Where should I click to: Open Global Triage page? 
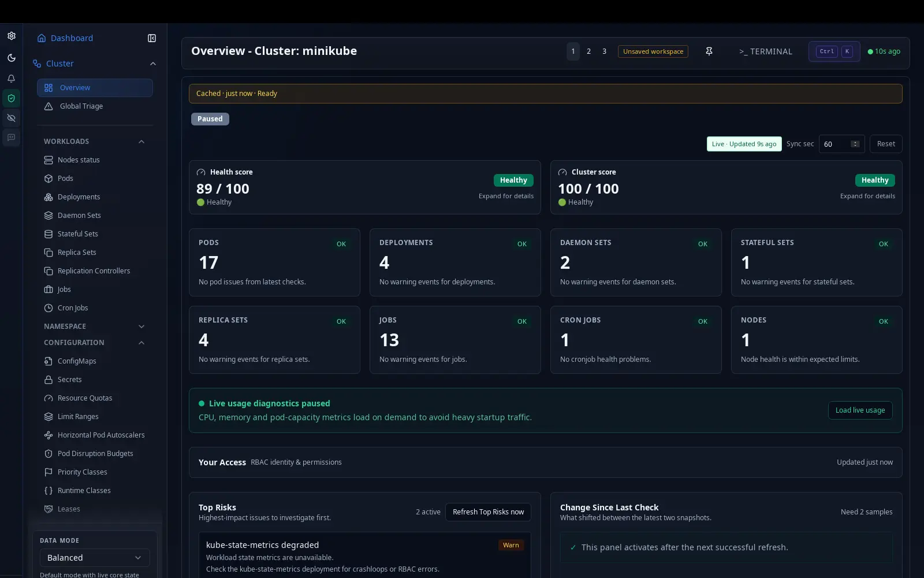95,106
